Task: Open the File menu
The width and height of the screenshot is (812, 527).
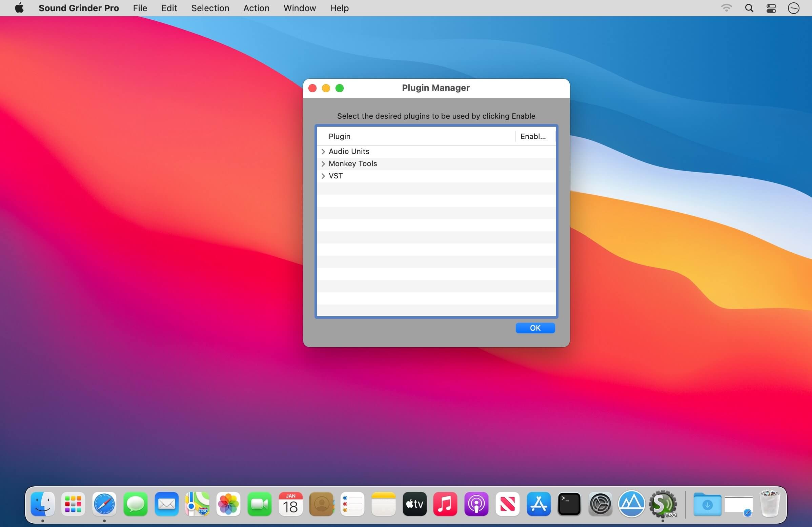Action: (140, 8)
